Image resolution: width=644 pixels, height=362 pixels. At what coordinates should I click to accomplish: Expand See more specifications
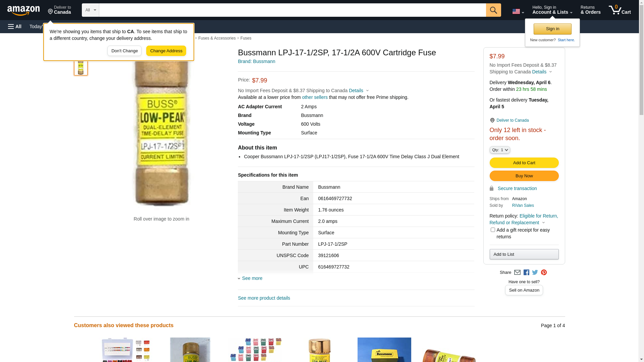[x=252, y=278]
